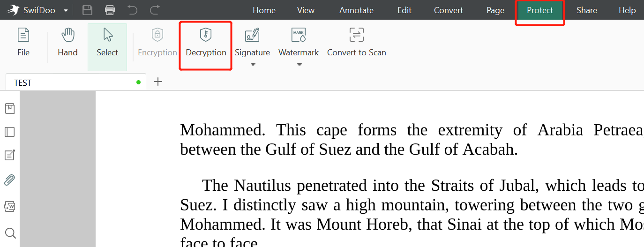Click the Save disk icon
This screenshot has height=247, width=644.
[x=87, y=10]
